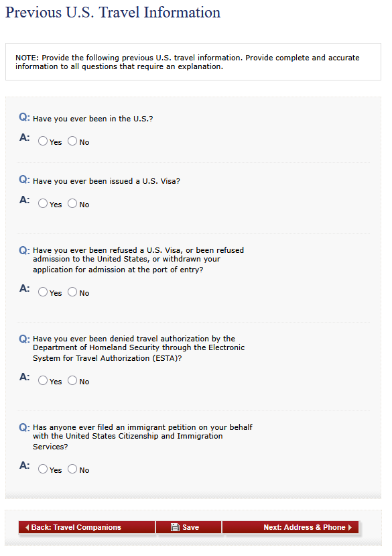Click the ESTA question text
The width and height of the screenshot is (392, 556).
tap(139, 348)
